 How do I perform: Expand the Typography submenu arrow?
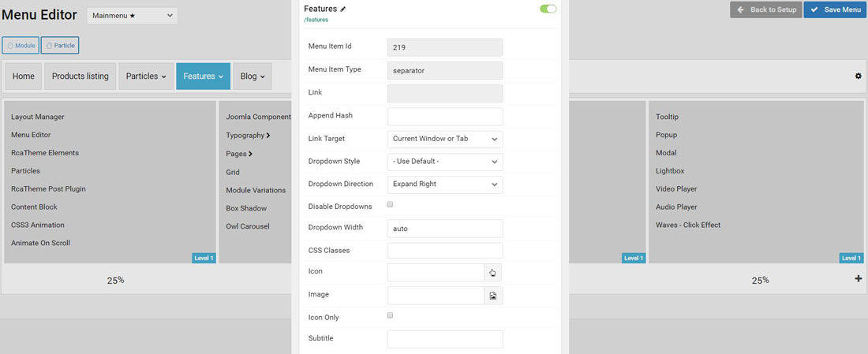coord(268,136)
